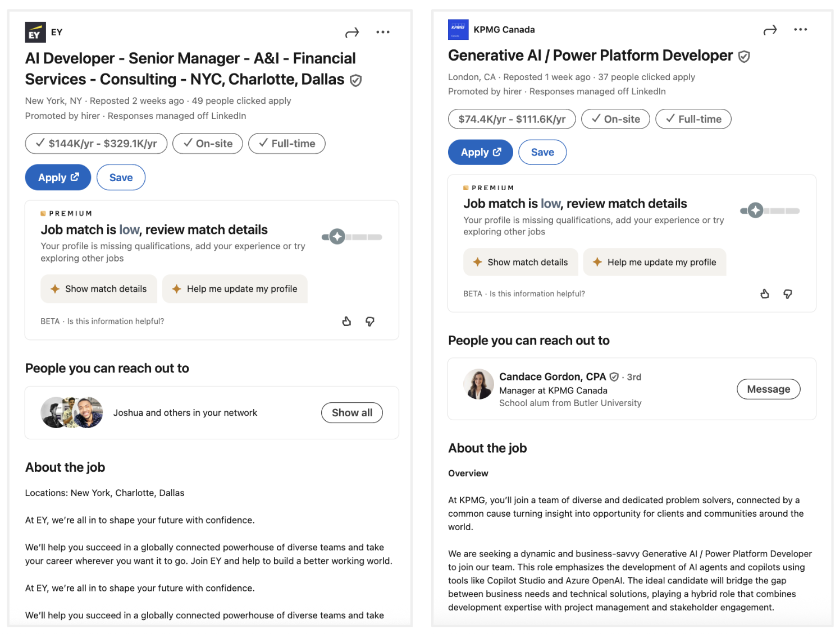
Task: Click thumbs up in EY match card
Action: click(x=346, y=321)
